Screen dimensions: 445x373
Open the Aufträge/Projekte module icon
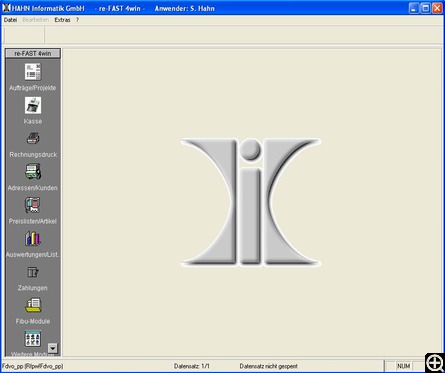click(x=33, y=72)
